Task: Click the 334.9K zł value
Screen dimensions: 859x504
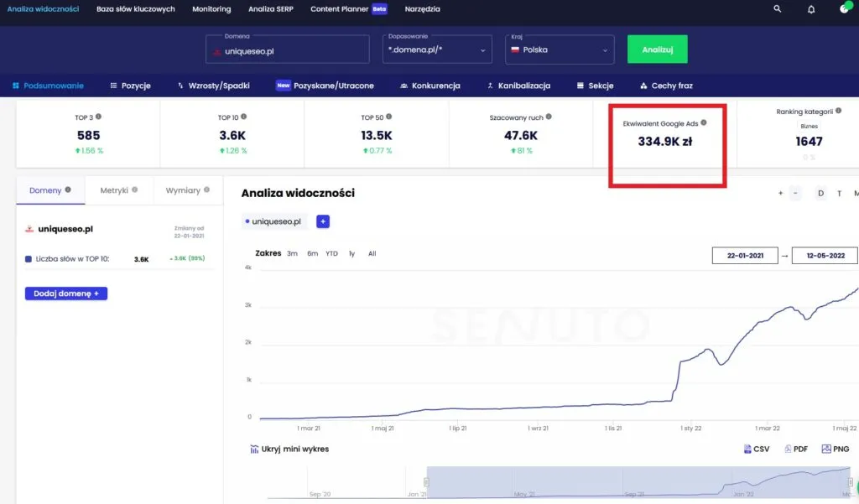Action: tap(665, 142)
